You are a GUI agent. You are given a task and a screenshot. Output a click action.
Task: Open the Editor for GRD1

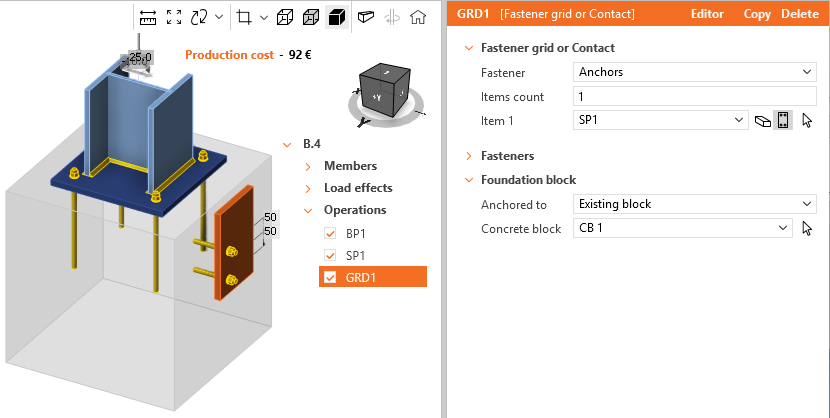(x=707, y=14)
